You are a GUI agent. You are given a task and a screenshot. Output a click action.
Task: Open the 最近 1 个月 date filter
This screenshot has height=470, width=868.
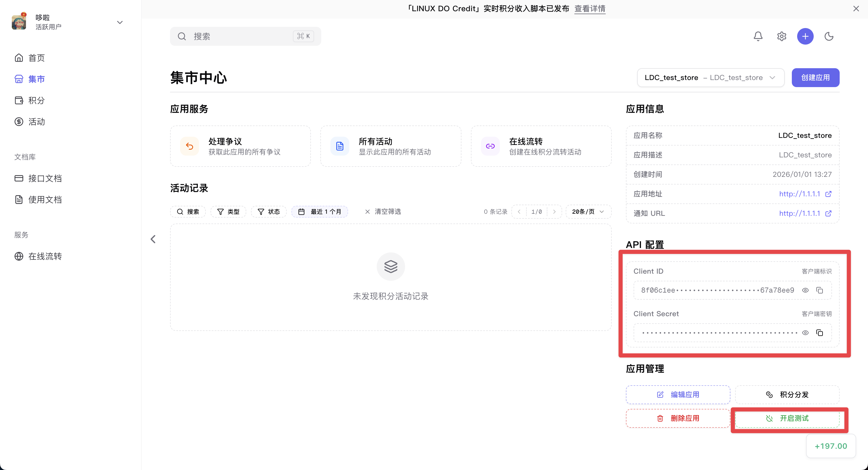pyautogui.click(x=319, y=212)
